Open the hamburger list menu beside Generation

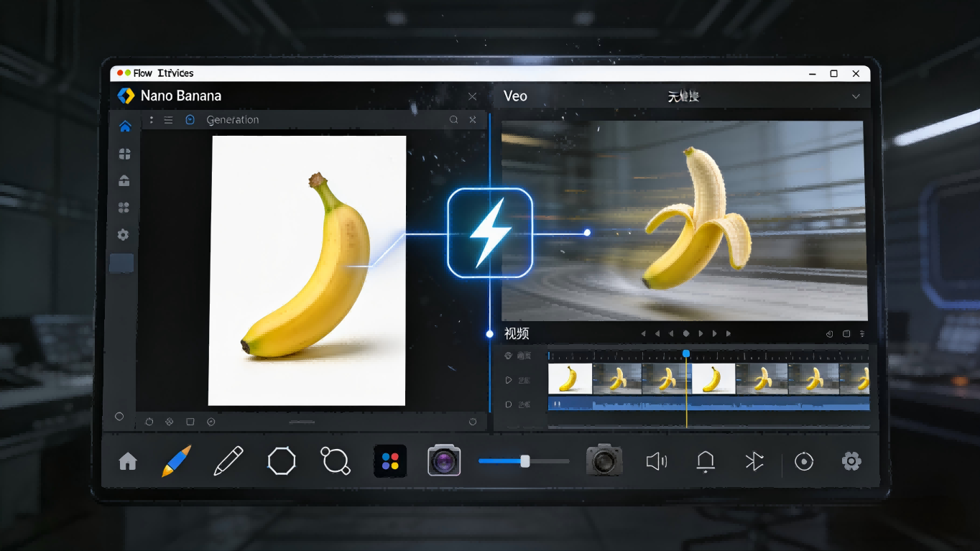[168, 120]
